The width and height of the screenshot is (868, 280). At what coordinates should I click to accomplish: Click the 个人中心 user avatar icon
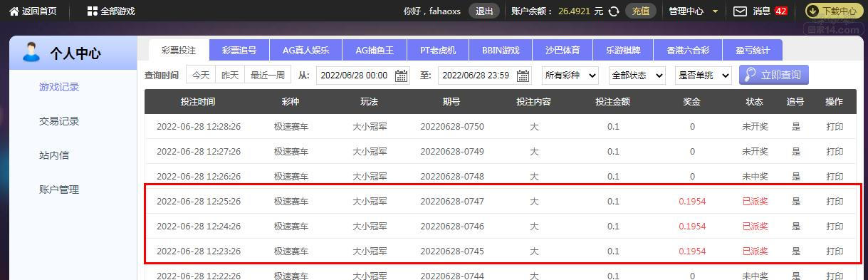(x=31, y=52)
